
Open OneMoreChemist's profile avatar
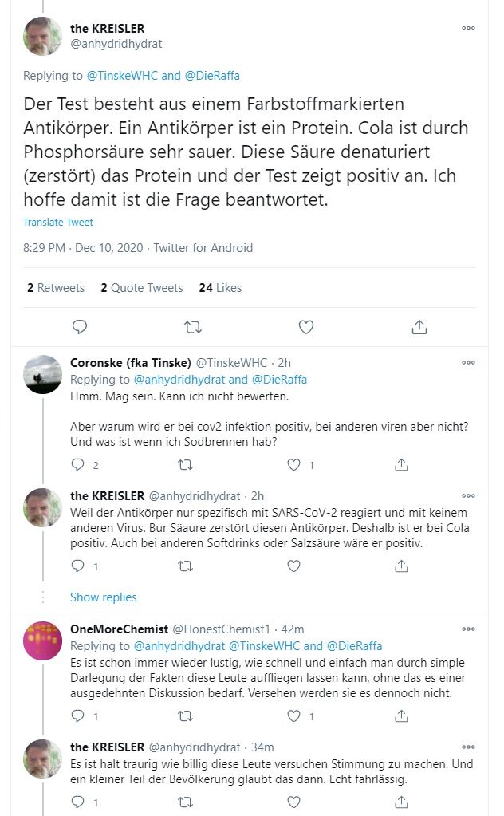tap(42, 641)
